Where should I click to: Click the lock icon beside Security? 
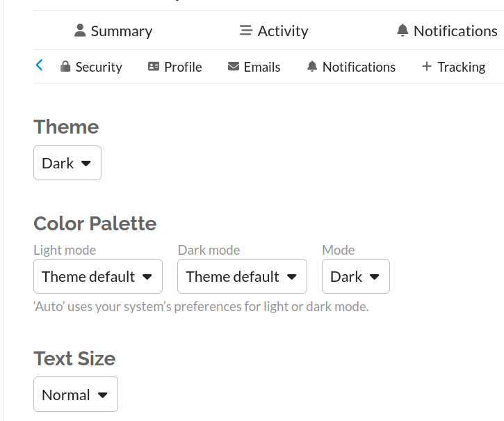point(65,67)
